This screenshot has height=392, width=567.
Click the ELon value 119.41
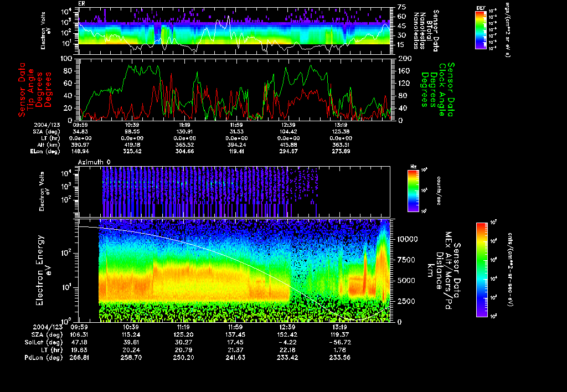[x=236, y=152]
